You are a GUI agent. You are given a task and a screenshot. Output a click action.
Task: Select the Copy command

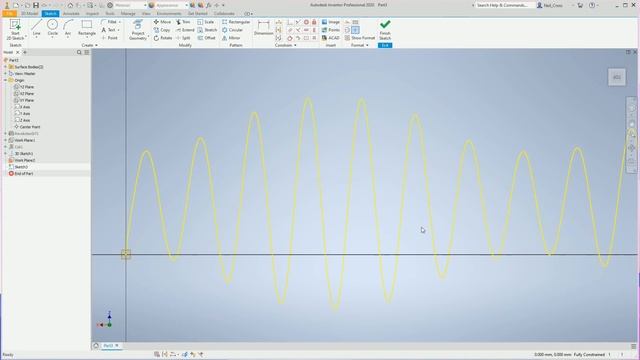(162, 30)
